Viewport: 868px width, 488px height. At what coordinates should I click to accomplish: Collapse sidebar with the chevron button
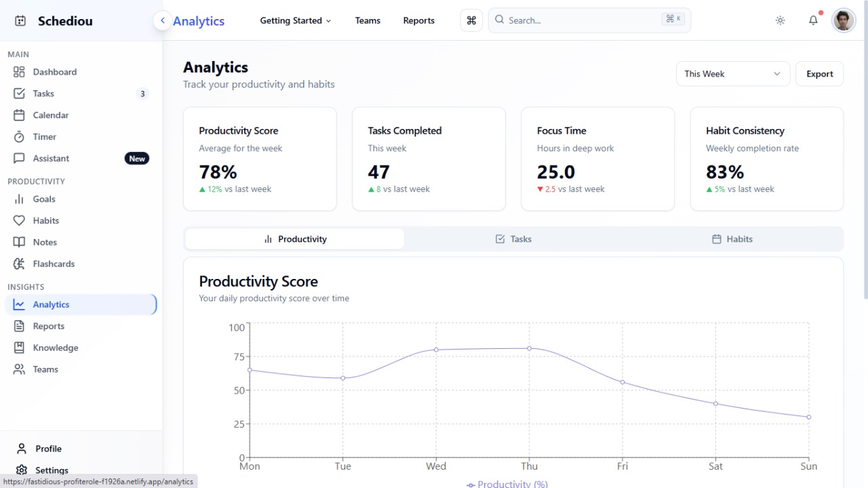click(162, 21)
